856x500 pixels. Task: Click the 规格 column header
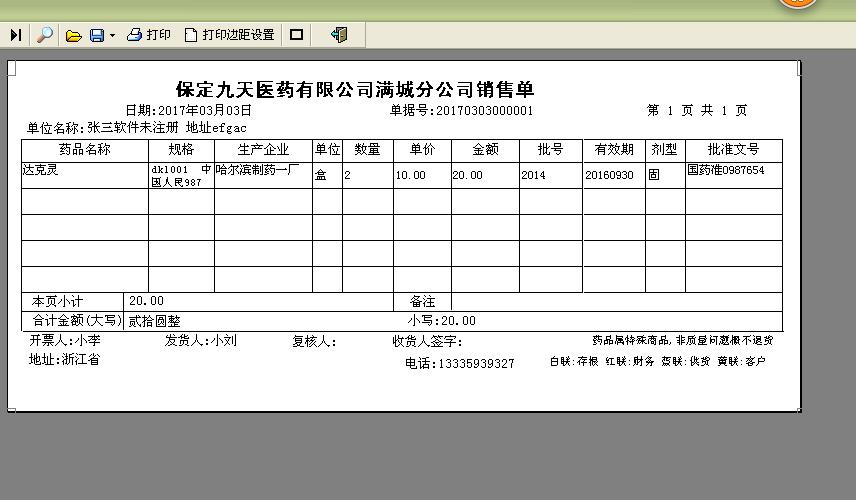181,150
